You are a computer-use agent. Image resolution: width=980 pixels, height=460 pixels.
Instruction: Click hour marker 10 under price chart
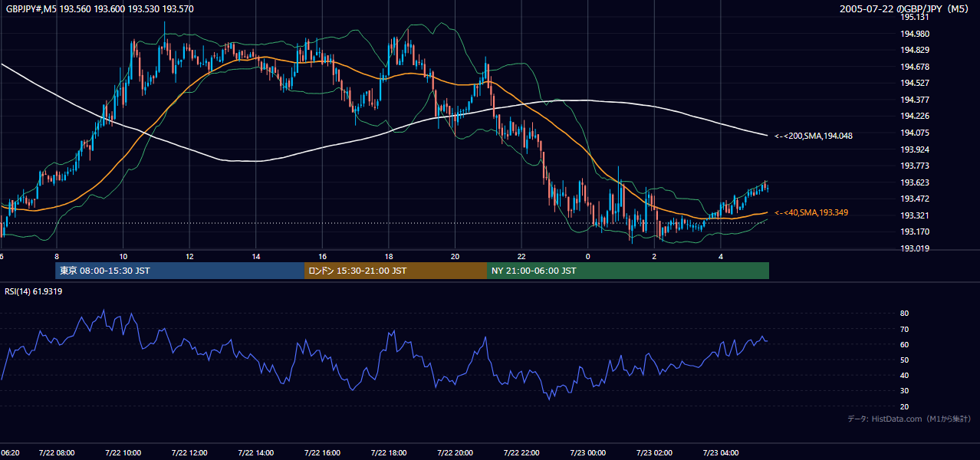pyautogui.click(x=123, y=256)
